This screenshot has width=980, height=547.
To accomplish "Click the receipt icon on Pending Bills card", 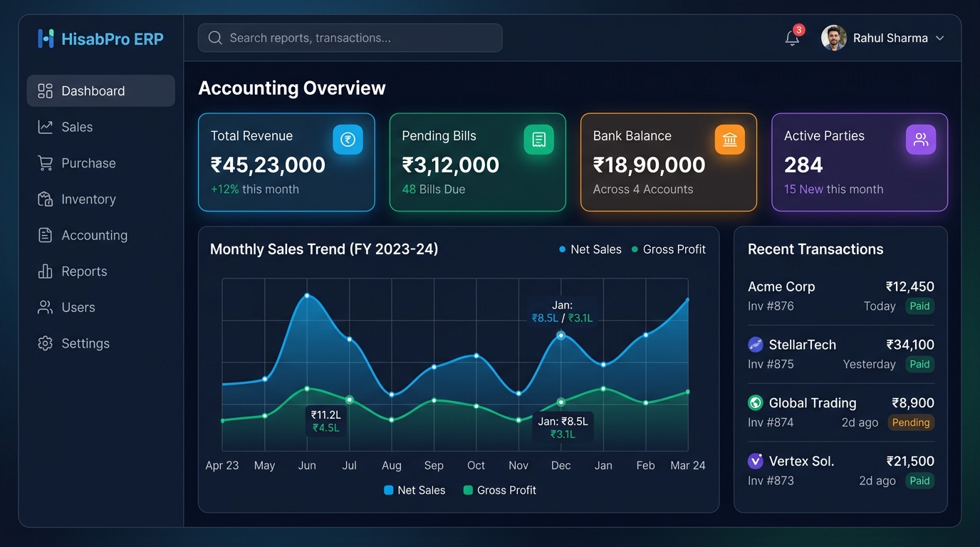I will tap(539, 140).
